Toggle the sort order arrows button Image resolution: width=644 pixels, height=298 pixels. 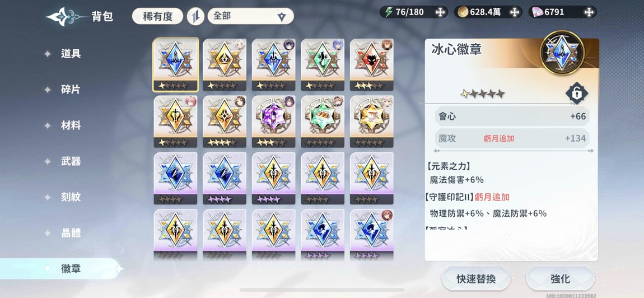click(x=195, y=16)
